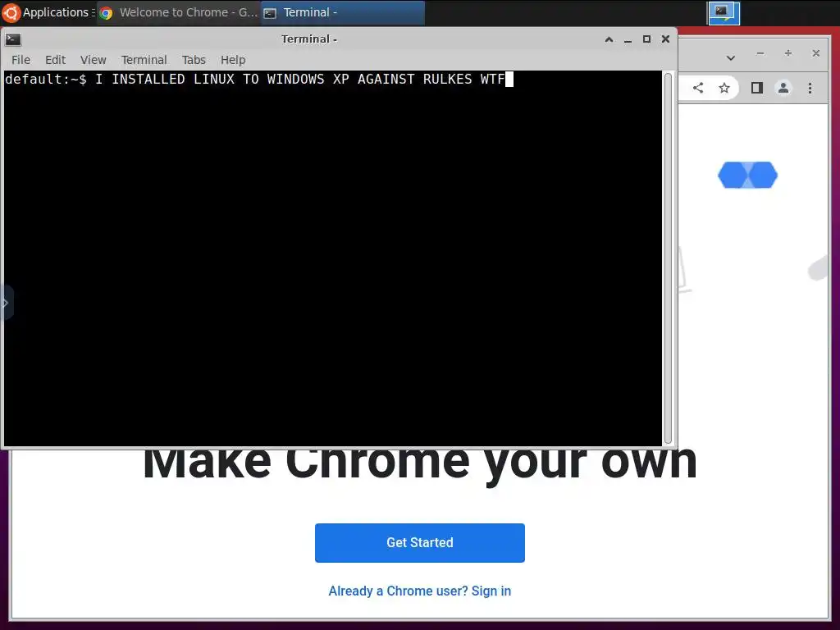Screen dimensions: 840x630
Task: Minimize the Chrome window
Action: [760, 53]
